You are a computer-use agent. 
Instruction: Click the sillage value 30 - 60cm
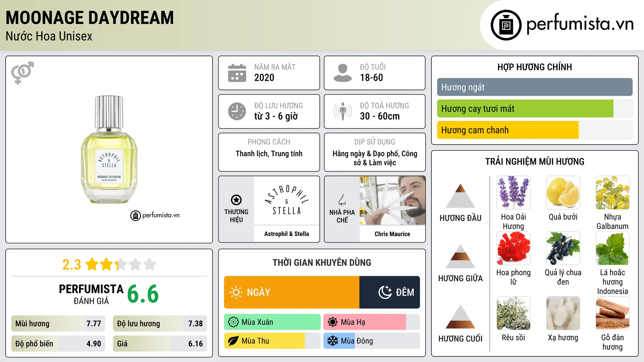click(380, 116)
